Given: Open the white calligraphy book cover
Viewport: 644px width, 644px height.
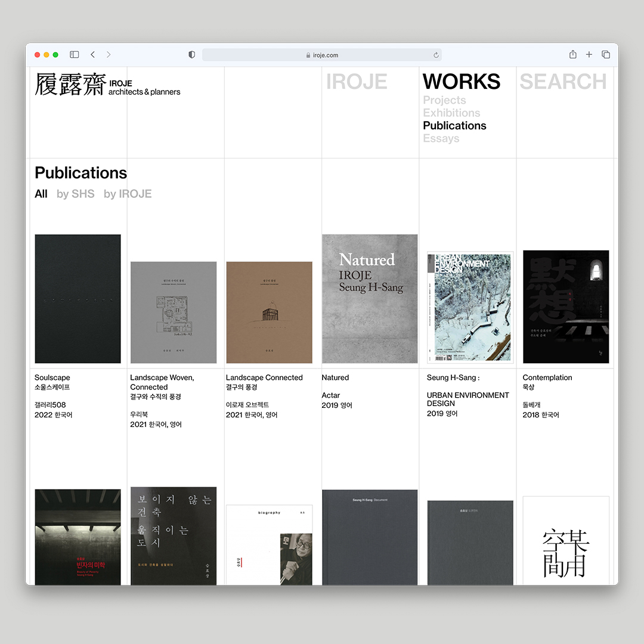Looking at the screenshot, I should pyautogui.click(x=566, y=540).
